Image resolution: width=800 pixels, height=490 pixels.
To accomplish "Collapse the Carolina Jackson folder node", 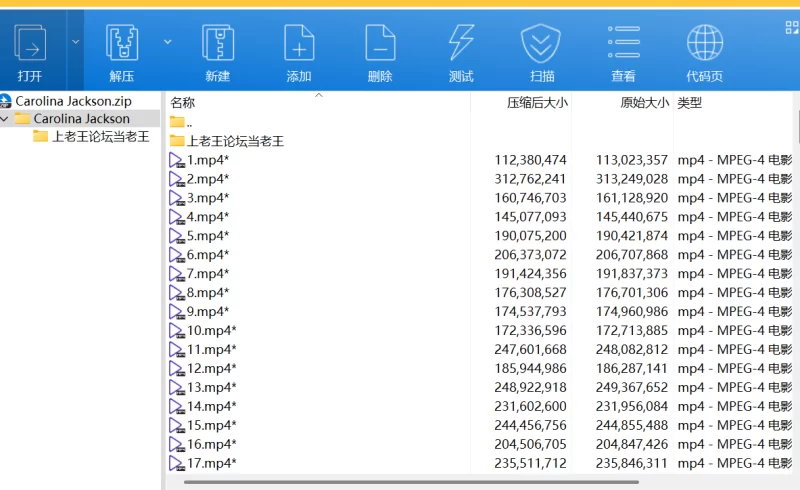I will click(x=5, y=119).
